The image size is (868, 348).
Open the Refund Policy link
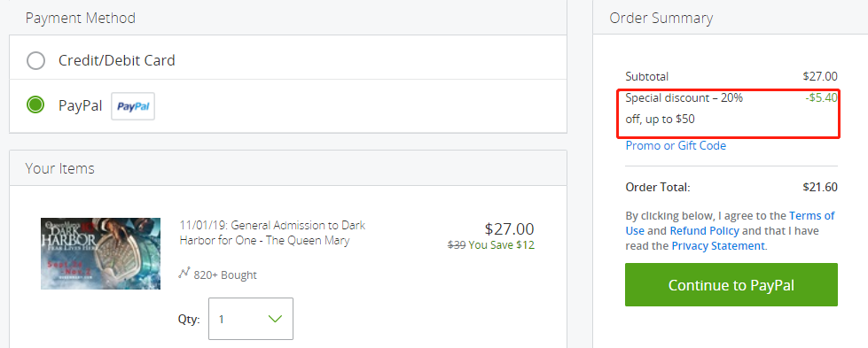point(704,231)
